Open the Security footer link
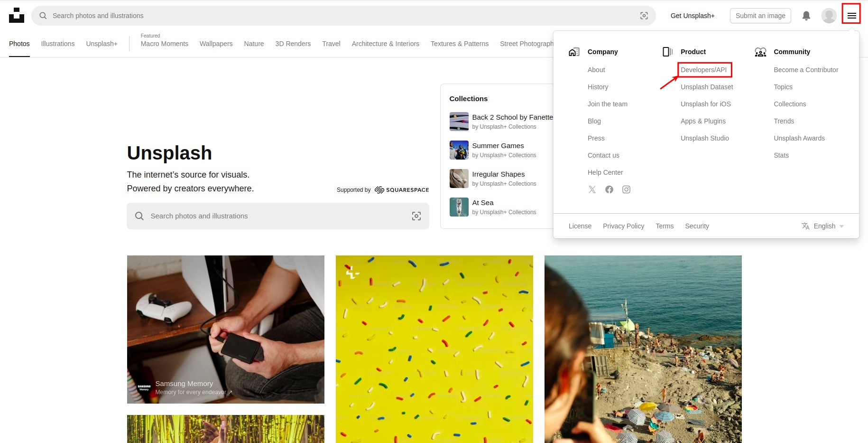The image size is (868, 443). [x=697, y=226]
